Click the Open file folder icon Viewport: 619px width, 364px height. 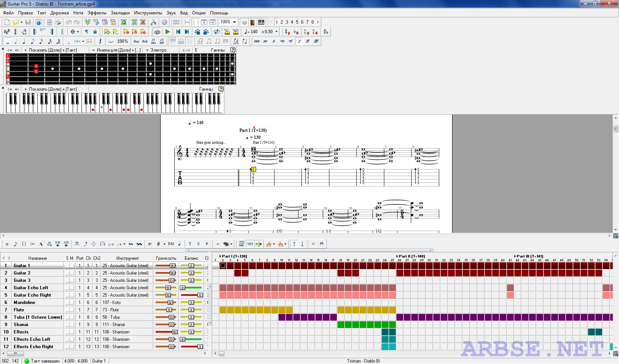15,22
